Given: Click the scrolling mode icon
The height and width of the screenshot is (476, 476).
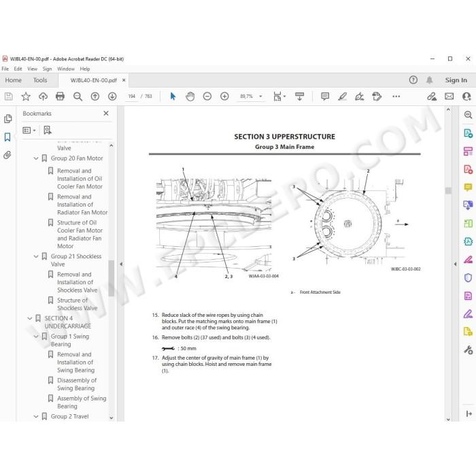Looking at the screenshot, I should (x=300, y=97).
